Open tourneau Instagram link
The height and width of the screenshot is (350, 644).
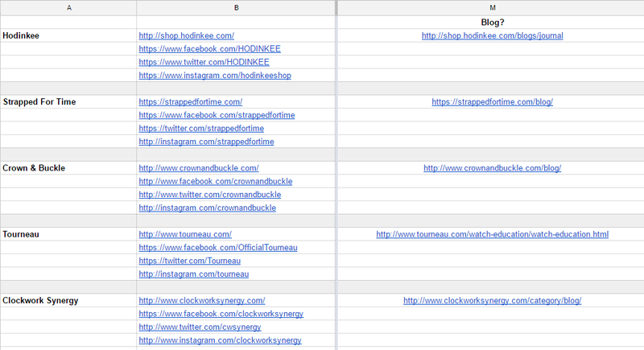(194, 274)
